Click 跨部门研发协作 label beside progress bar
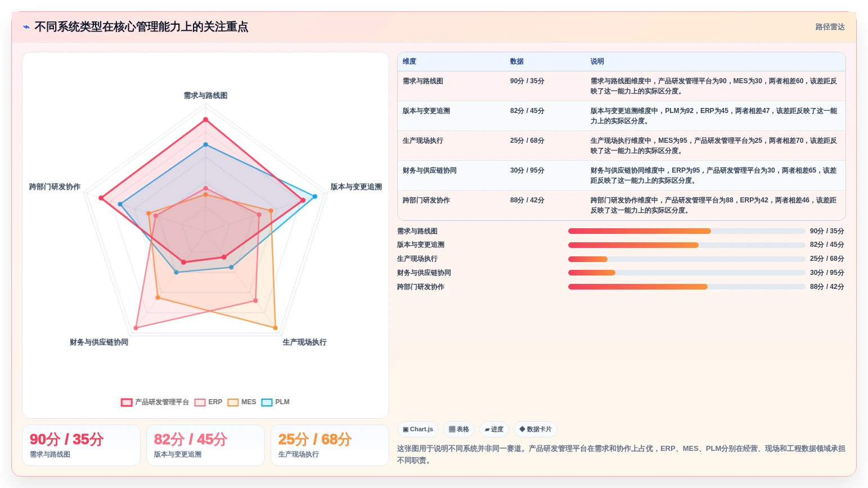868x488 pixels. click(x=421, y=287)
